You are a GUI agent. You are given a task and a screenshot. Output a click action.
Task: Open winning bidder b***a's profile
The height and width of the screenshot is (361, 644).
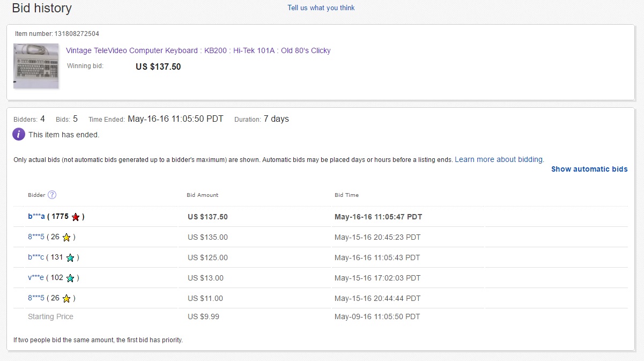[36, 217]
